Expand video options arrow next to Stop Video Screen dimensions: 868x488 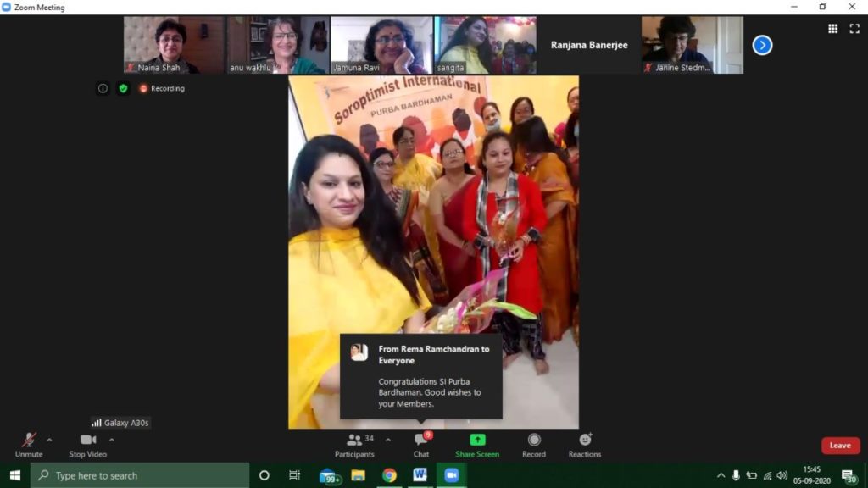[111, 440]
